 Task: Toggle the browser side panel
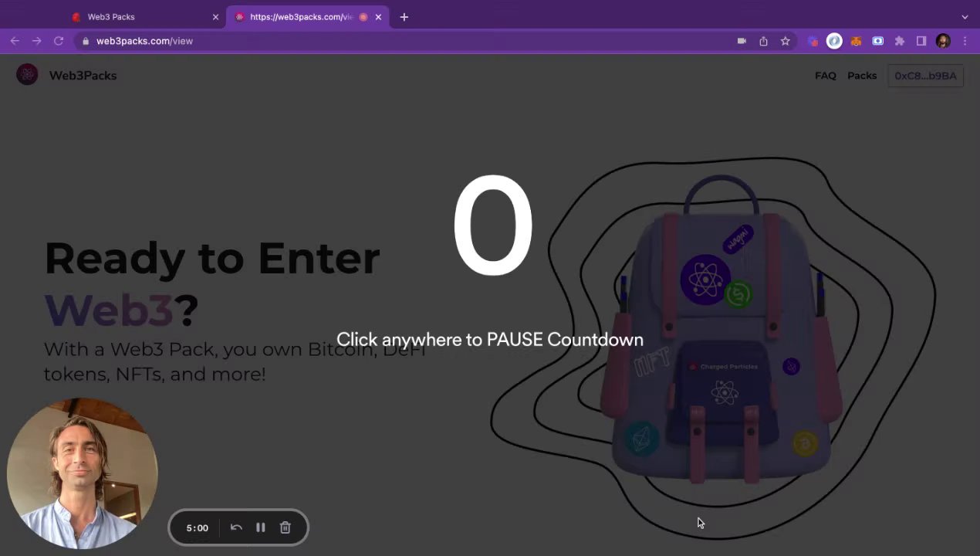tap(921, 41)
